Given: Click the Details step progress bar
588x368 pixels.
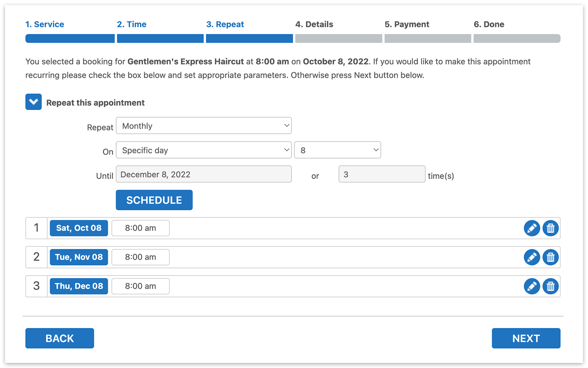Looking at the screenshot, I should point(339,39).
